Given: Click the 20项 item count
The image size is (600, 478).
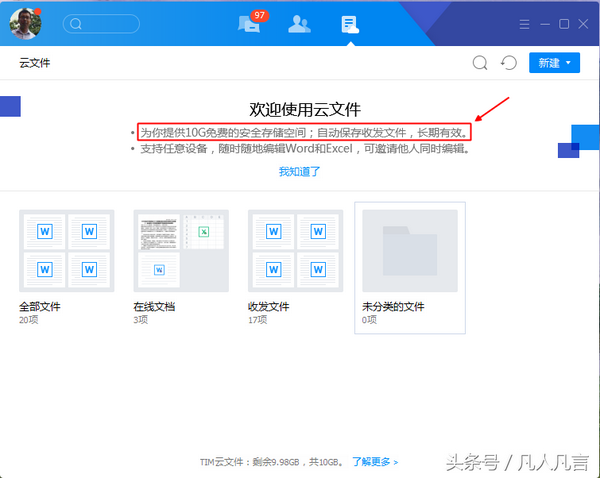Looking at the screenshot, I should (x=29, y=320).
